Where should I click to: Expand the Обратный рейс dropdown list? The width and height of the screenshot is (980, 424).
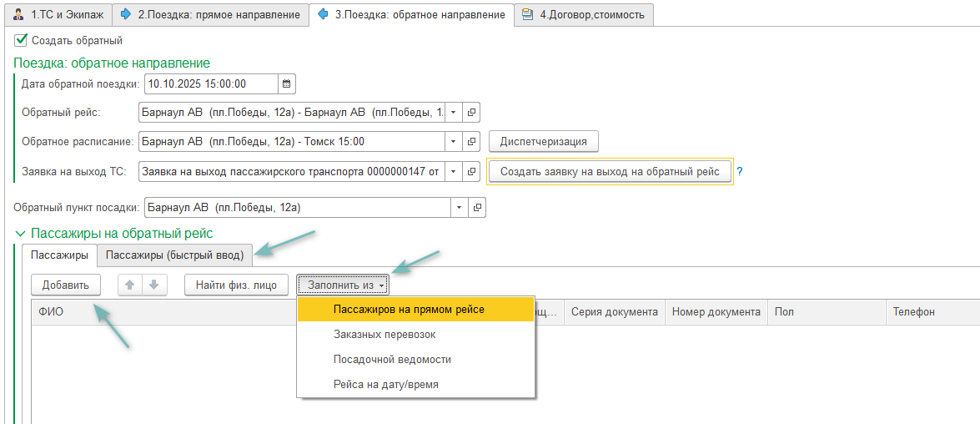click(453, 113)
